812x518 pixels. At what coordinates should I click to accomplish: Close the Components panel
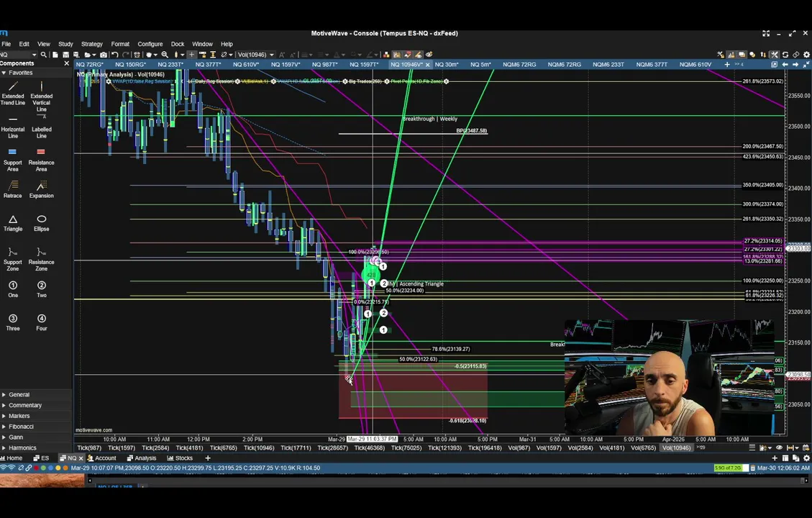pyautogui.click(x=66, y=63)
